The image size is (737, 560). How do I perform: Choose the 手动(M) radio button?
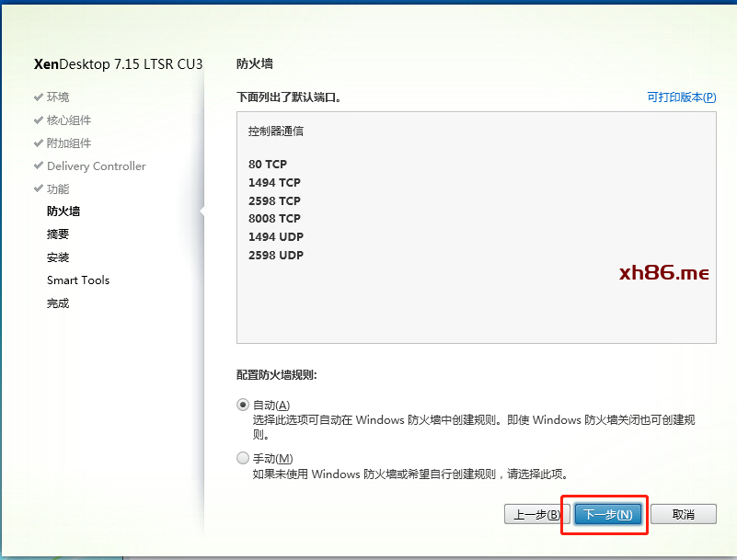[x=243, y=458]
